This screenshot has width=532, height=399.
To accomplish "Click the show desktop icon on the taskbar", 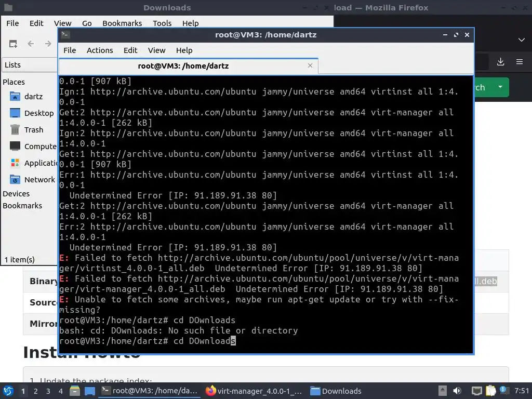I will (x=90, y=391).
